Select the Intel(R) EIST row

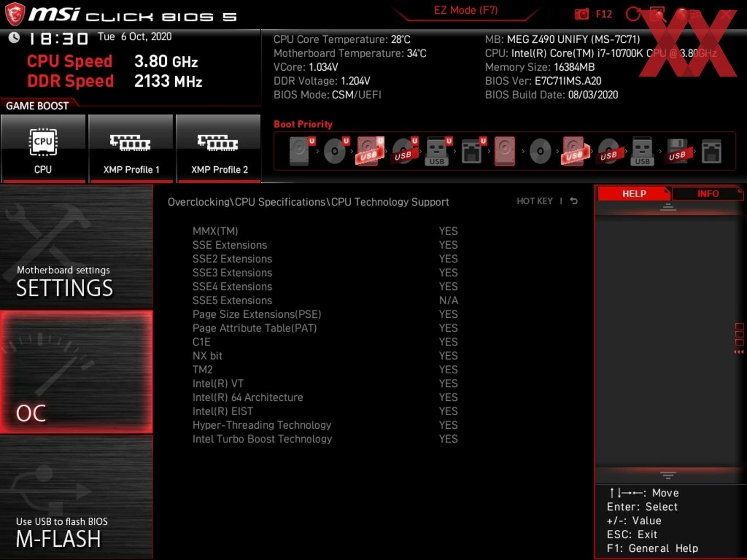click(325, 411)
